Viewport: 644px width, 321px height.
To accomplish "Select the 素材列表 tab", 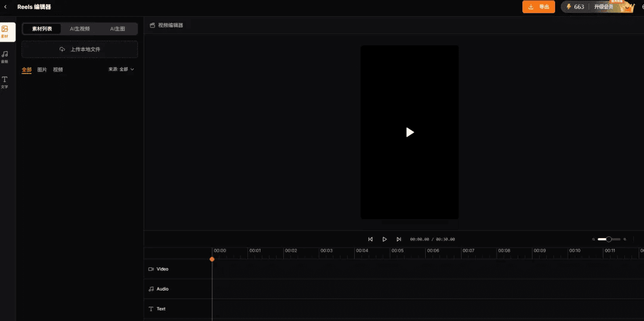I will click(42, 29).
